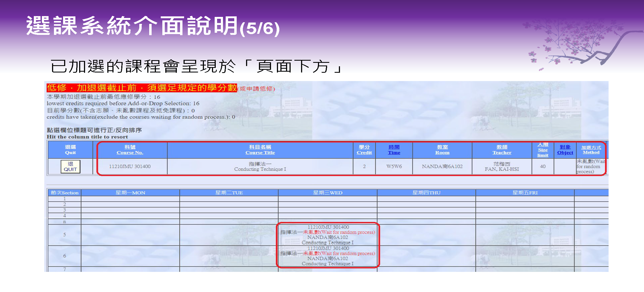The image size is (644, 292).
Task: Select the 星期二TUE timetable header
Action: [x=229, y=193]
